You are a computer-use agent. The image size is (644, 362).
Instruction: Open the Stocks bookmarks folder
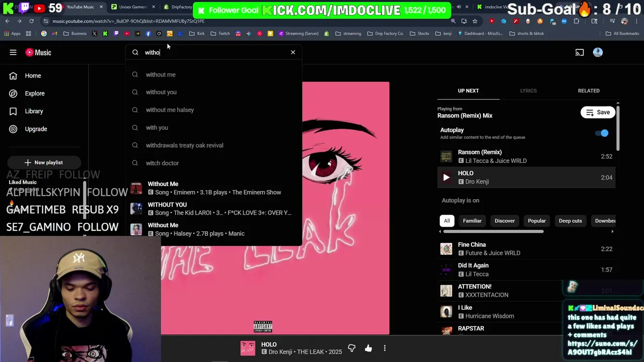(x=419, y=34)
